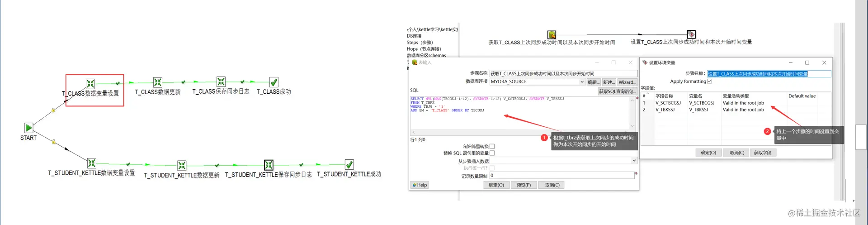Click the green check on hop after T_CLASS数据更新

(183, 82)
